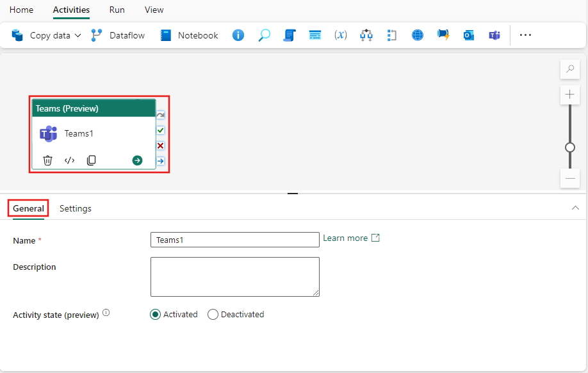View code of the Teams1 activity
This screenshot has width=588, height=373.
(69, 161)
